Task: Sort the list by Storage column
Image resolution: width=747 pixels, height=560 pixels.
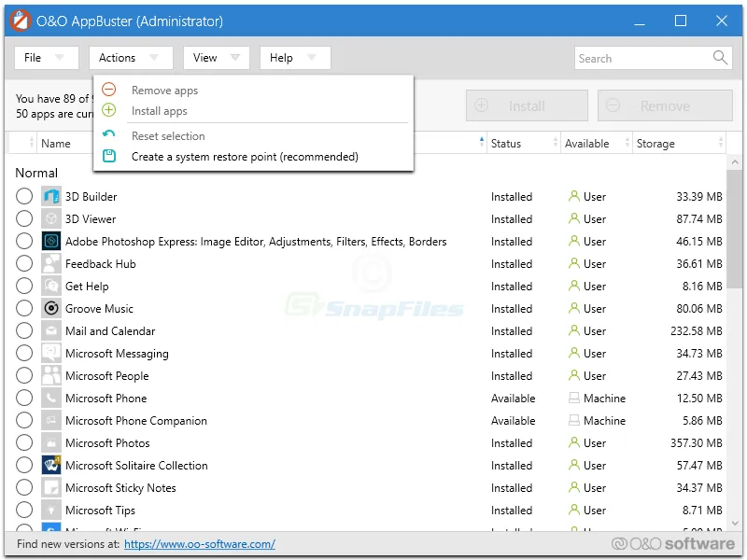Action: click(x=679, y=143)
